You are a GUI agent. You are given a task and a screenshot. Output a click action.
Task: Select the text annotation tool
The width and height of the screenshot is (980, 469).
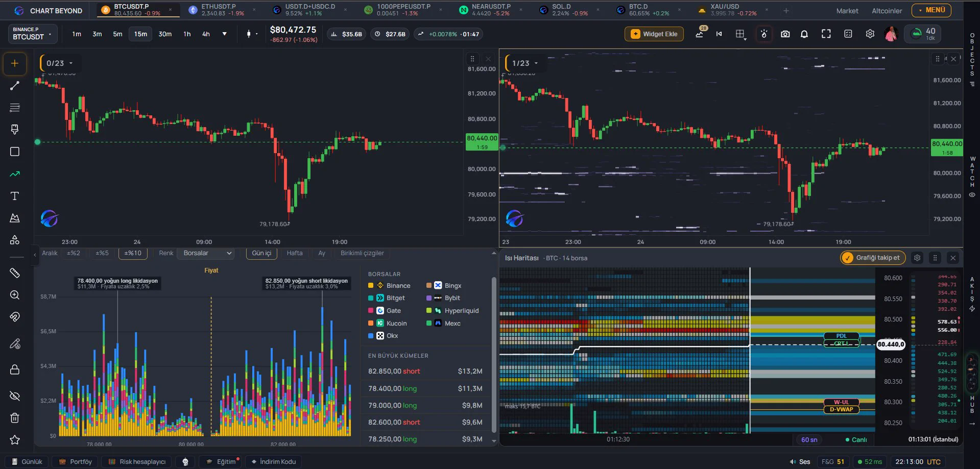[x=15, y=196]
